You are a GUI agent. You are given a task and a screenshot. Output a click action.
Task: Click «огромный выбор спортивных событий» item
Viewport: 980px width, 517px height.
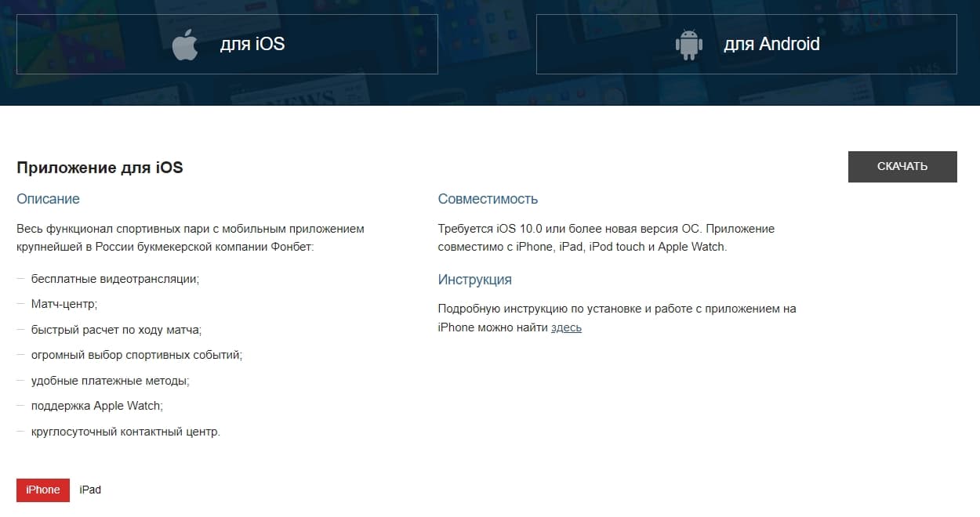point(137,355)
